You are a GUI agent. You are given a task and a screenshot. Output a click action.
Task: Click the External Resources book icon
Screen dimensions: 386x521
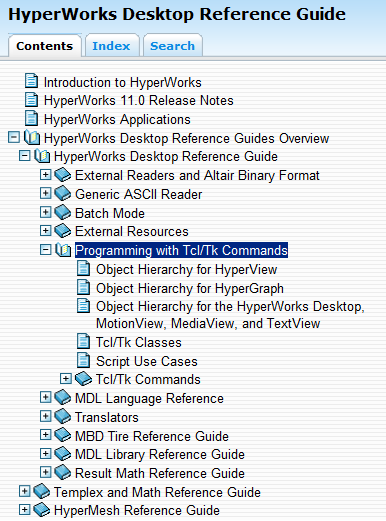click(62, 231)
